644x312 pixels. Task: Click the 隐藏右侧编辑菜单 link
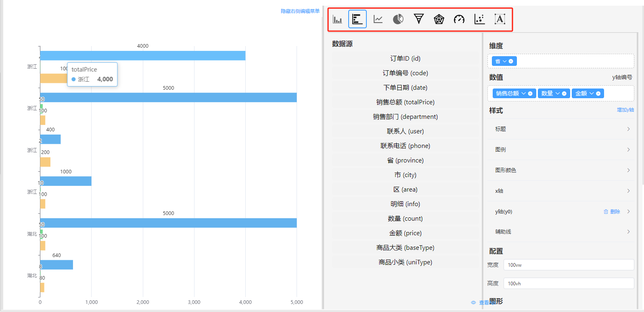300,11
